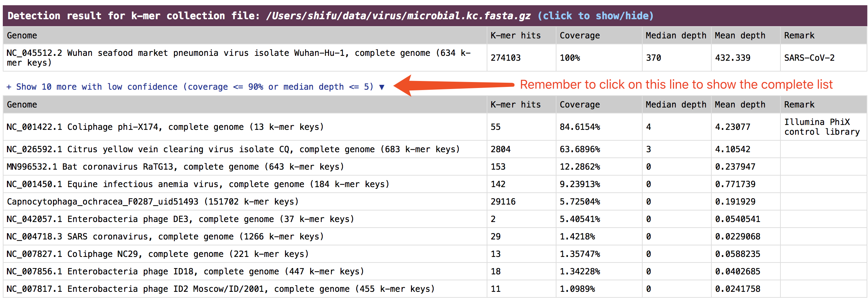868x303 pixels.
Task: Click the red 'Remember to click on this line' note
Action: 676,84
